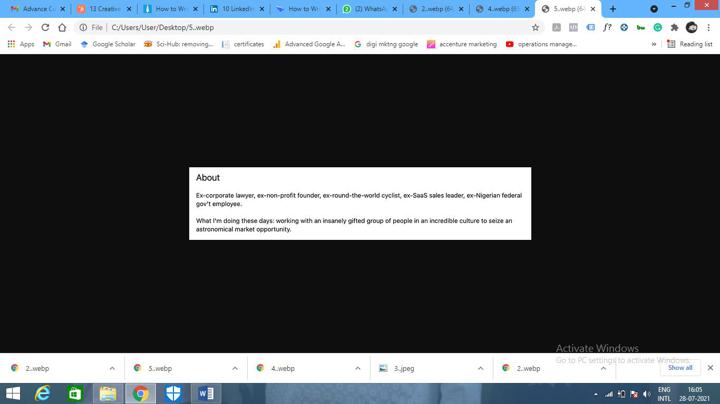Viewport: 720px width, 404px height.
Task: Open the Windows Store taskbar icon
Action: pyautogui.click(x=75, y=393)
